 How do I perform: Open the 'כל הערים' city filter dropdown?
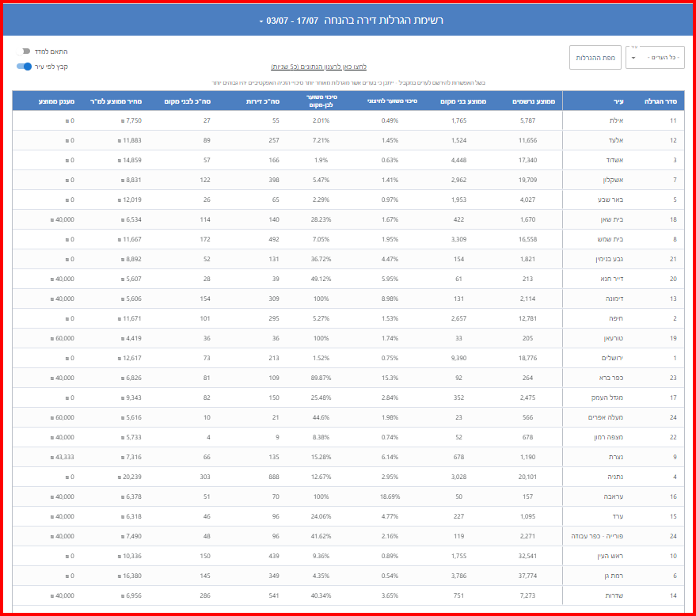pyautogui.click(x=655, y=58)
